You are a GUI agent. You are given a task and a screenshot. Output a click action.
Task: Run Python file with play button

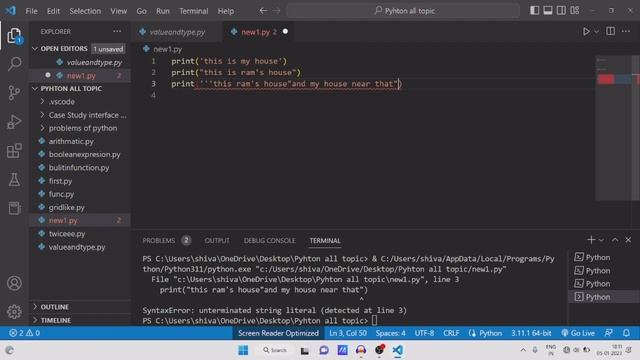click(x=586, y=31)
